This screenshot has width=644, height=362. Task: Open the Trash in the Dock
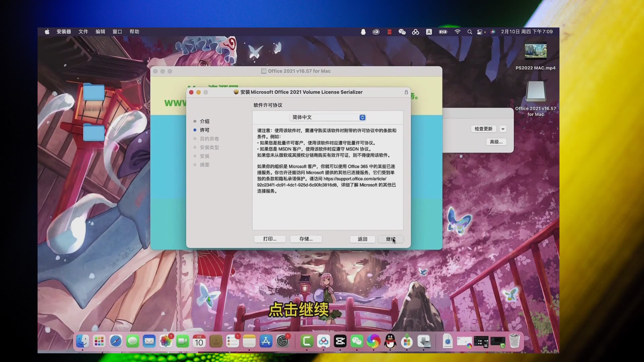point(515,342)
